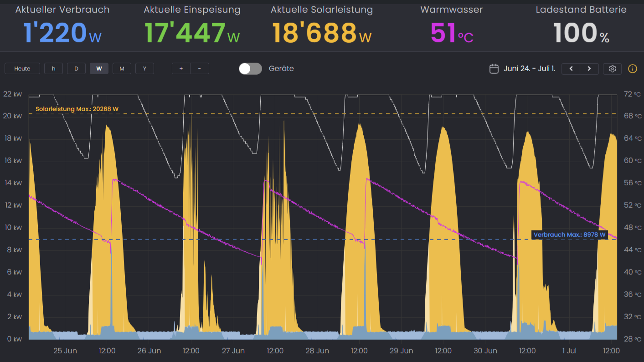Click the yellow info icon
Image resolution: width=644 pixels, height=362 pixels.
click(x=632, y=68)
